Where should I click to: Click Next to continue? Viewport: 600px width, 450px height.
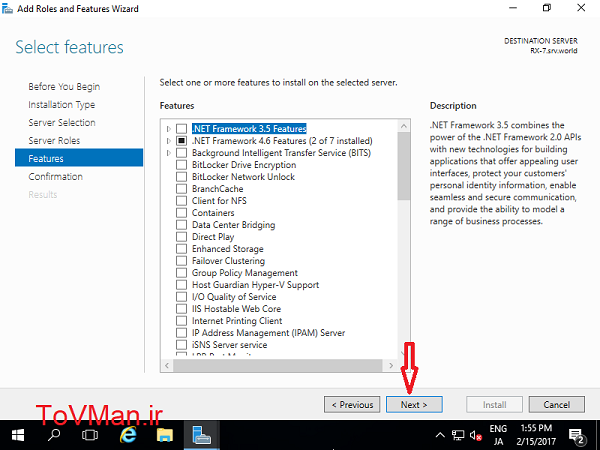tap(414, 404)
